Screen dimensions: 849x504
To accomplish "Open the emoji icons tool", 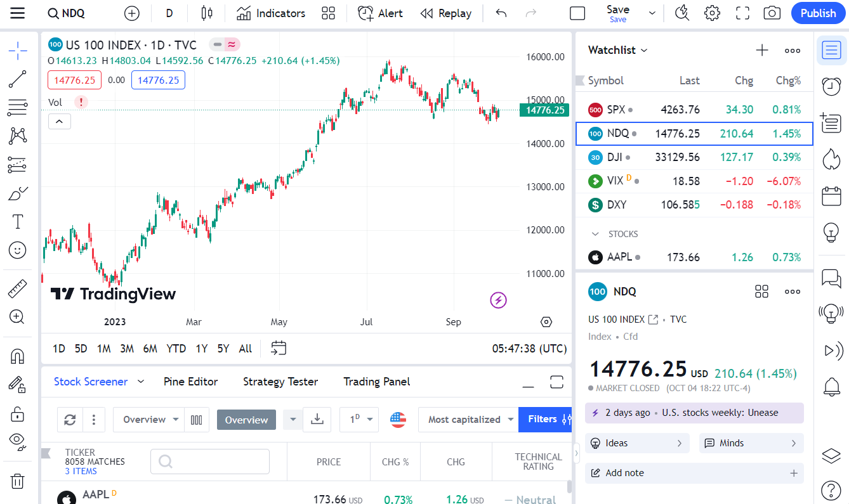I will tap(18, 250).
